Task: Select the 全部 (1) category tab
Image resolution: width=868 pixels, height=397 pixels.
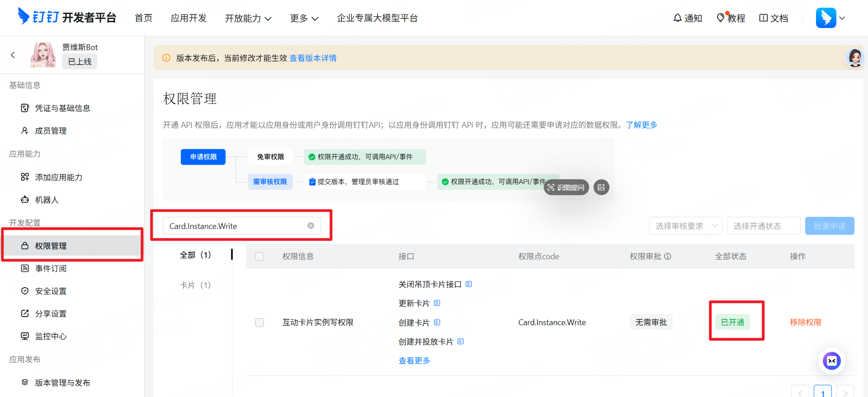Action: [x=195, y=255]
